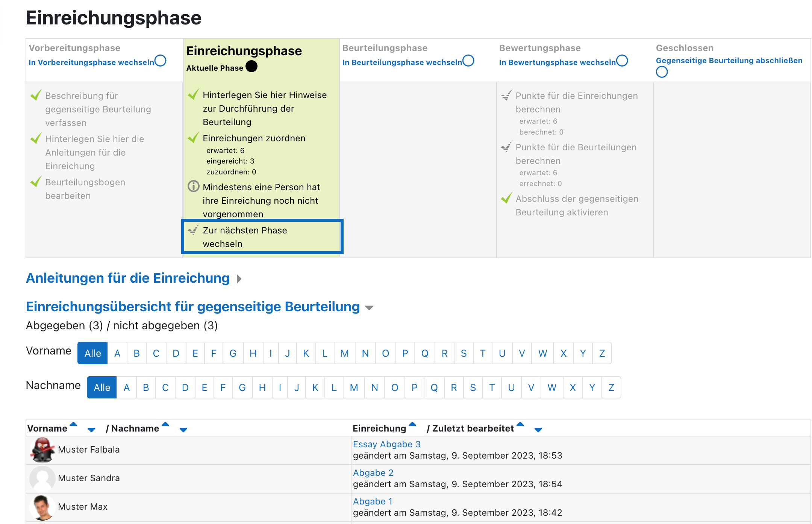This screenshot has width=812, height=524.
Task: Sort Nachname descending with the down arrow
Action: point(183,430)
